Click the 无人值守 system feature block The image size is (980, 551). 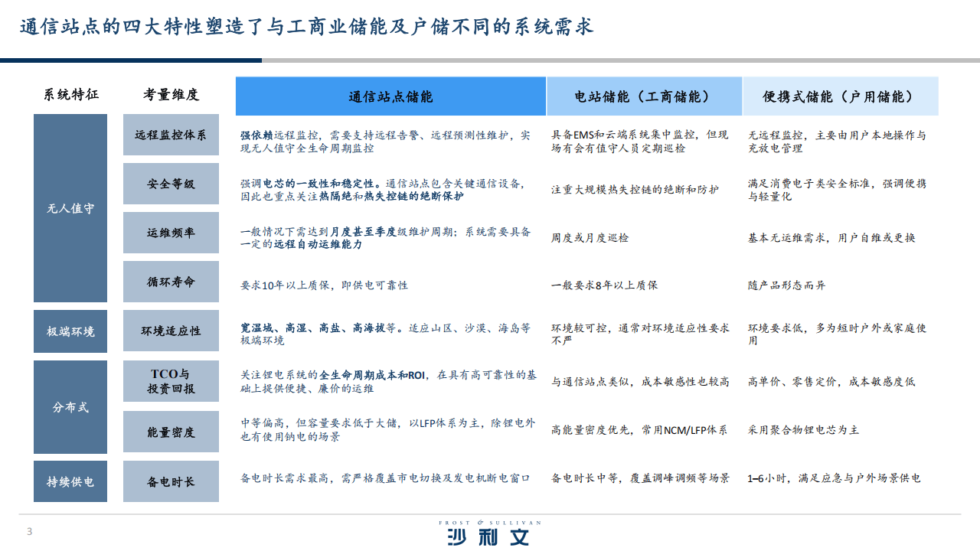70,208
